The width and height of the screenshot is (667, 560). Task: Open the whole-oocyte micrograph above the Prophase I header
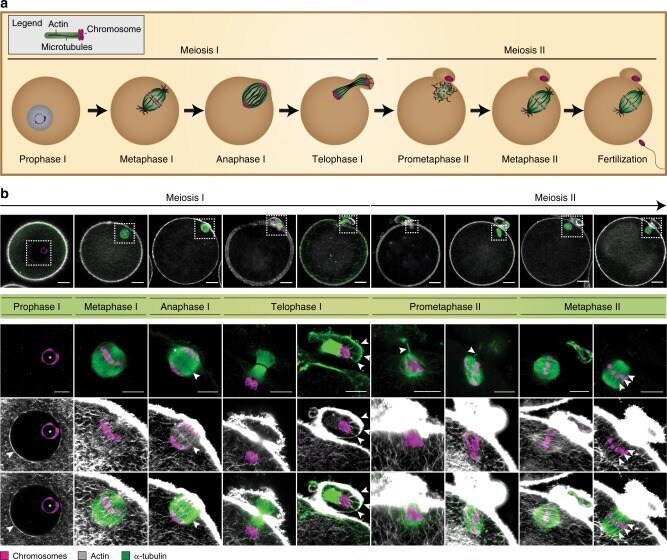pos(37,251)
